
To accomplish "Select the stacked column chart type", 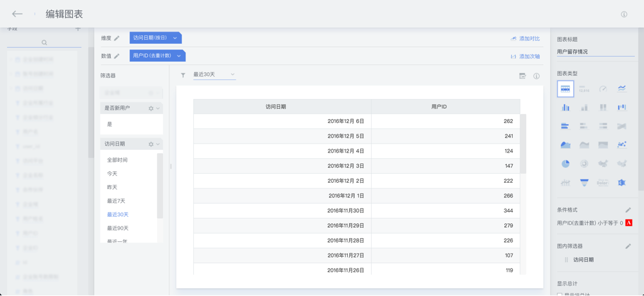I will point(584,107).
